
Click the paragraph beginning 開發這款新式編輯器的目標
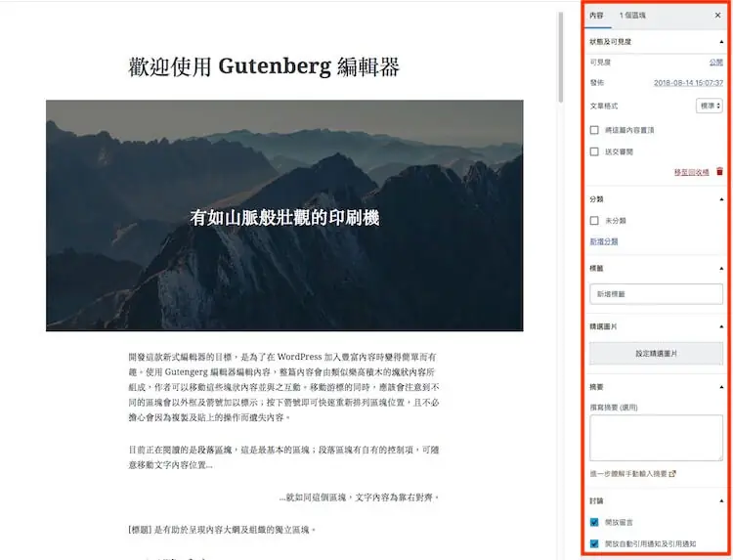tap(283, 387)
